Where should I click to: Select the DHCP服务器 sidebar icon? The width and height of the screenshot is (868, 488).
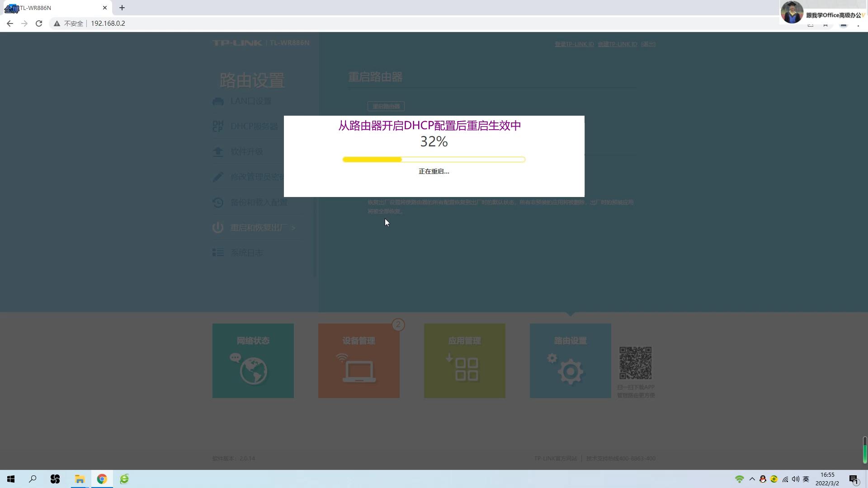[x=218, y=126]
